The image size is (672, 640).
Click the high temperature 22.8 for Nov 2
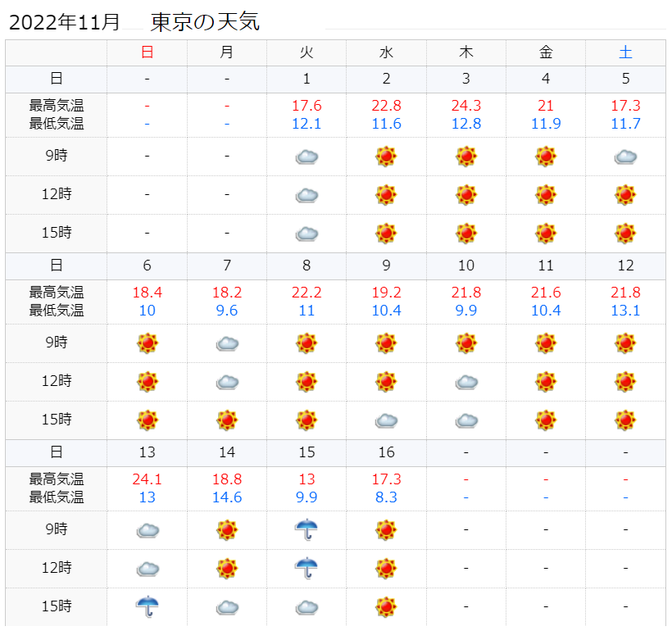tap(386, 106)
